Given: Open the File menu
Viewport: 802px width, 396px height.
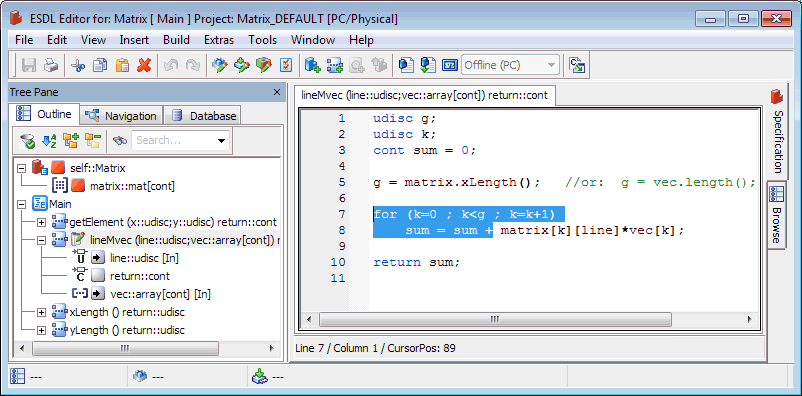Looking at the screenshot, I should point(24,40).
